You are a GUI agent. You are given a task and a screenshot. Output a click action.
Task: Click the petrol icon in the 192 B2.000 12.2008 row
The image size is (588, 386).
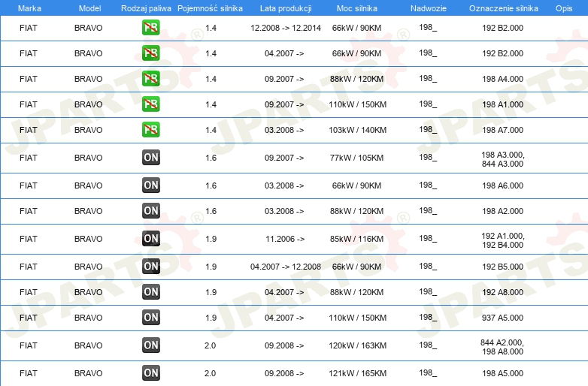click(x=150, y=27)
